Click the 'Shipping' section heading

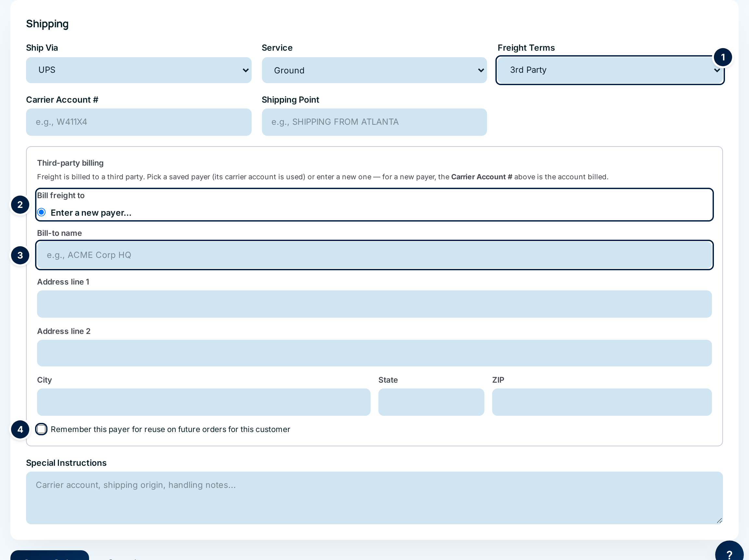tap(47, 24)
